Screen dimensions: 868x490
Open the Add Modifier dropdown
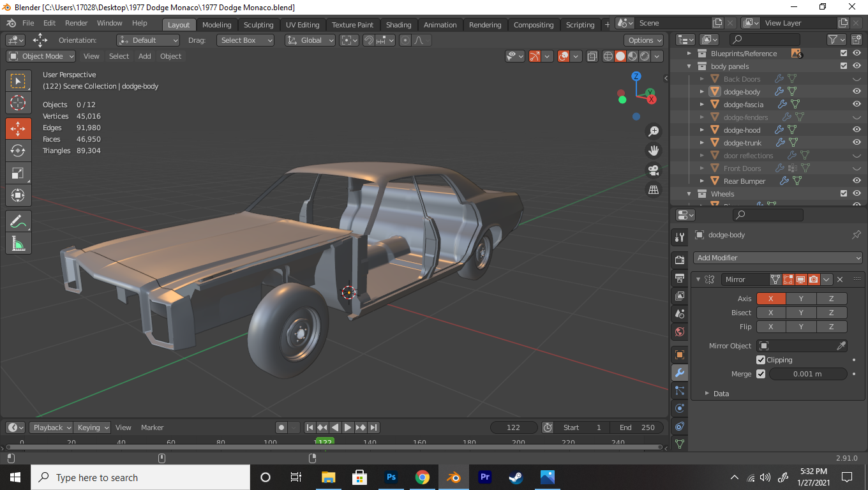[778, 258]
